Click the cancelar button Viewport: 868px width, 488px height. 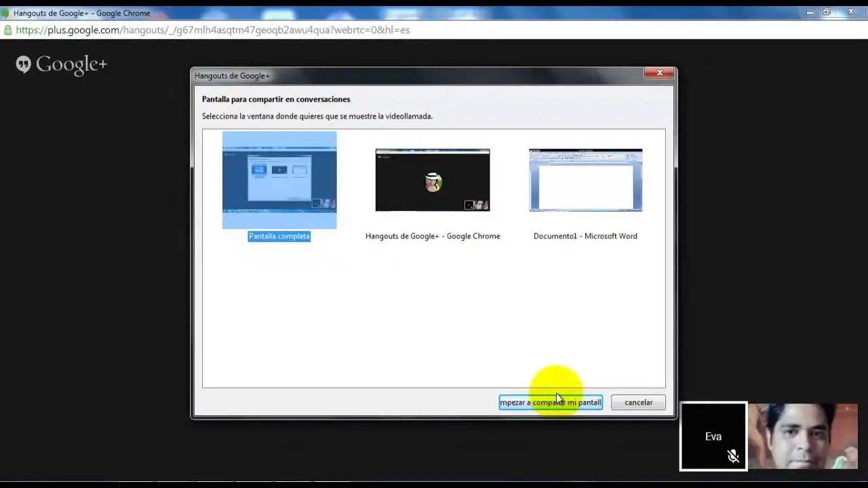pyautogui.click(x=638, y=403)
